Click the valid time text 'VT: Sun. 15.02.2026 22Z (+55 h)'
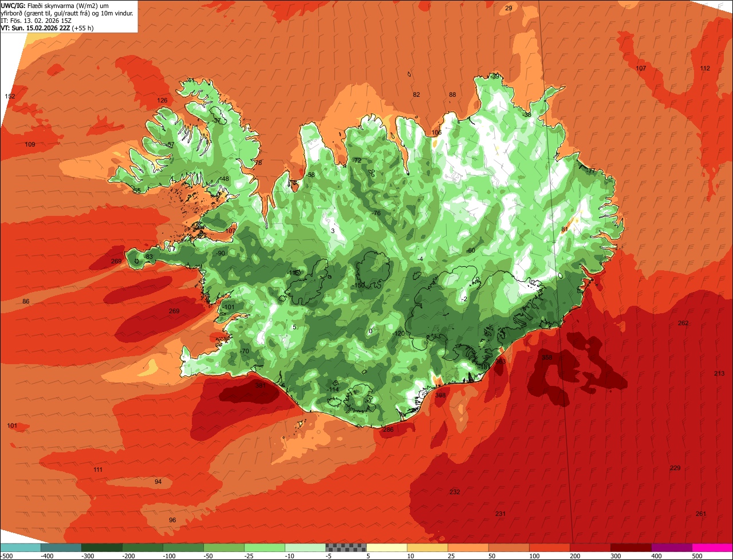This screenshot has width=733, height=560. (x=48, y=28)
